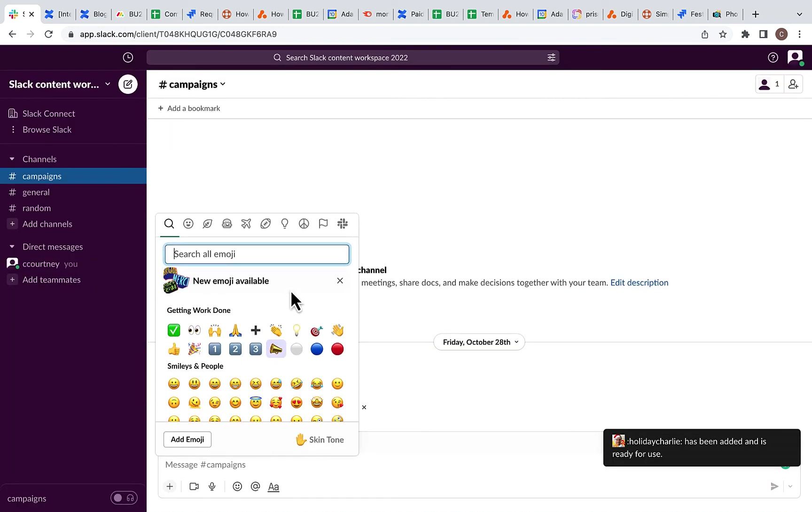Pick the number 2 emoji
Viewport: 812px width, 512px height.
[235, 349]
